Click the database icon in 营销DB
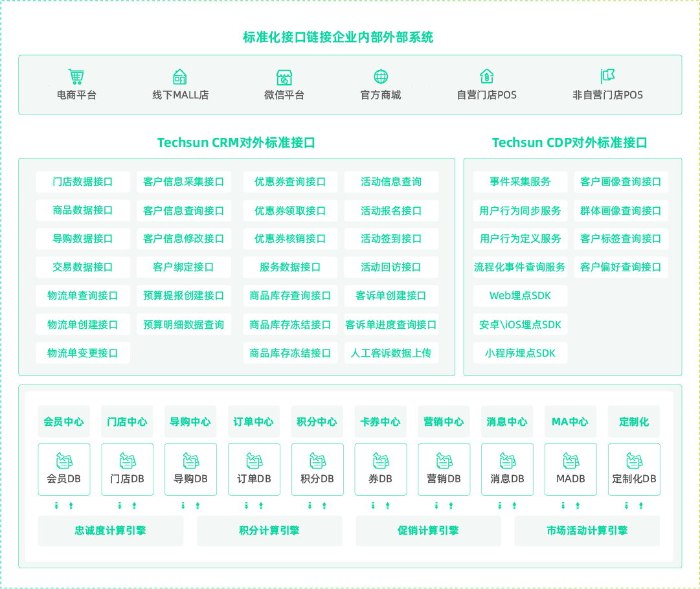700x589 pixels. click(444, 460)
